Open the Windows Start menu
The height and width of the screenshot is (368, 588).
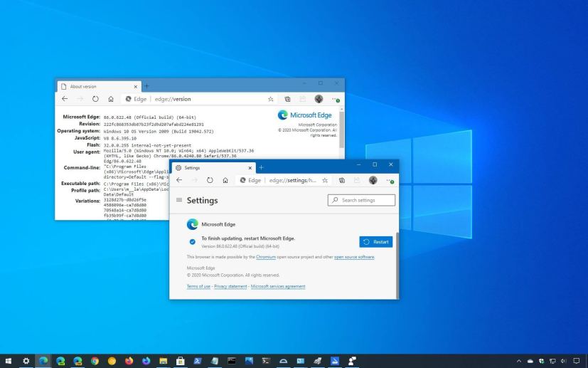9,361
